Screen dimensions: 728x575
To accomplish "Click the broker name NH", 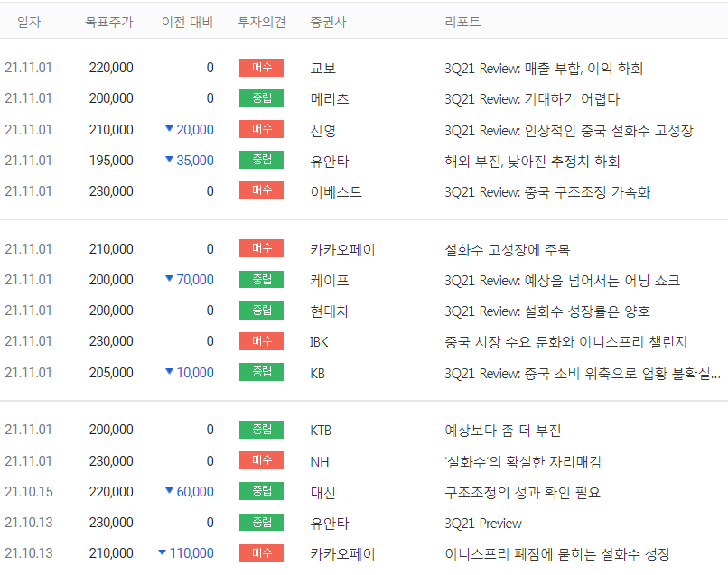I will click(x=319, y=462).
